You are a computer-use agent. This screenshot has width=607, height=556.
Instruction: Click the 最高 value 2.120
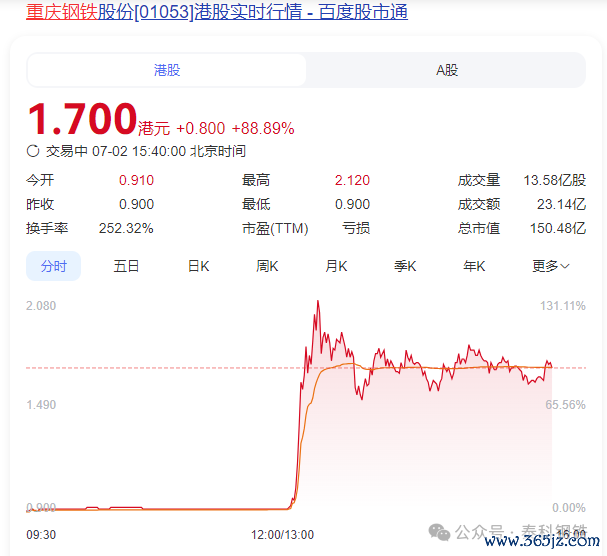point(352,180)
